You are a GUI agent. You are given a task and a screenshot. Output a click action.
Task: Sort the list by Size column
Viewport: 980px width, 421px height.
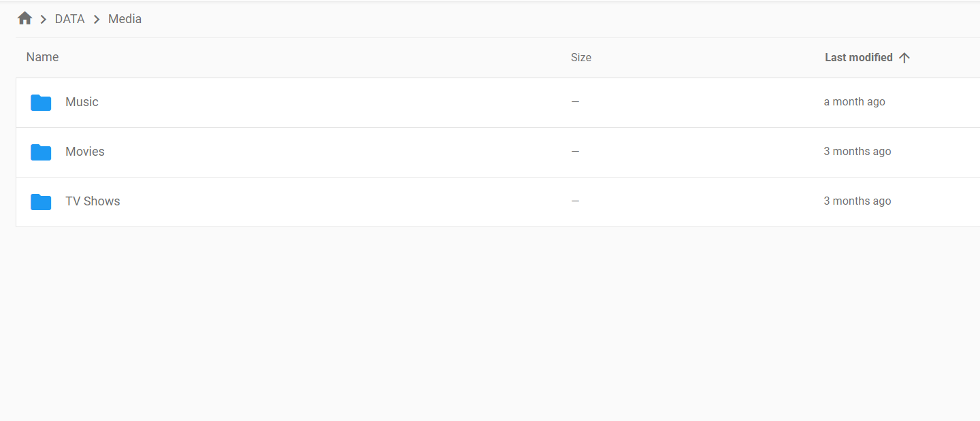[581, 58]
